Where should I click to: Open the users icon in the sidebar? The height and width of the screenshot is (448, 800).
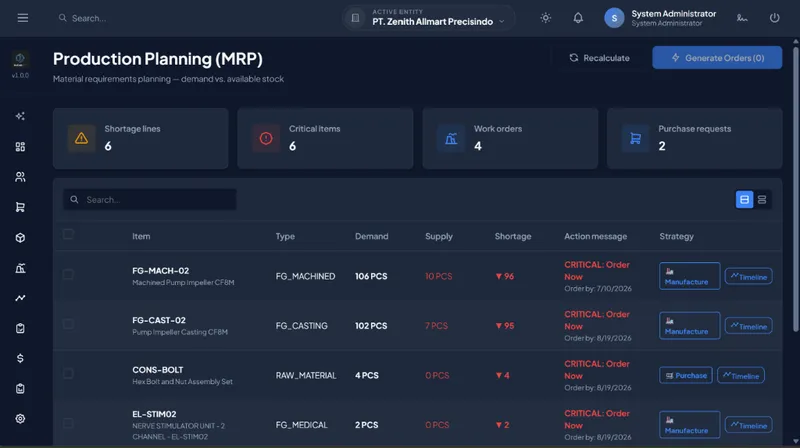tap(20, 177)
